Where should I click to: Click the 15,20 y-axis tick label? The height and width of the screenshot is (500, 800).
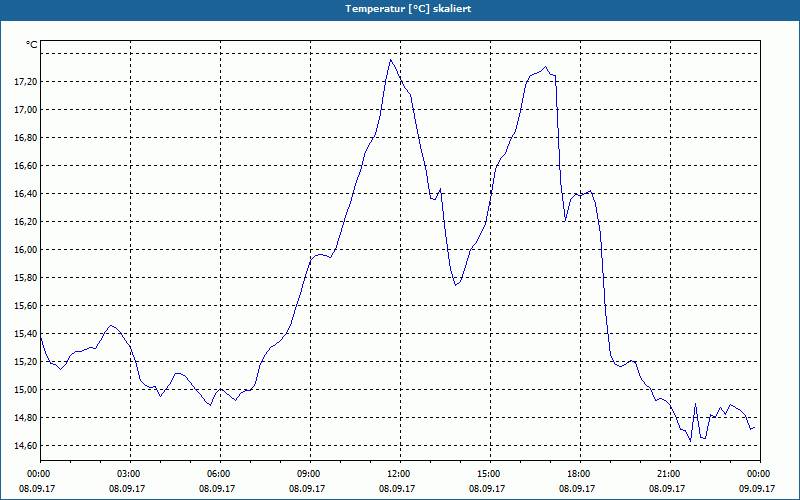point(28,362)
